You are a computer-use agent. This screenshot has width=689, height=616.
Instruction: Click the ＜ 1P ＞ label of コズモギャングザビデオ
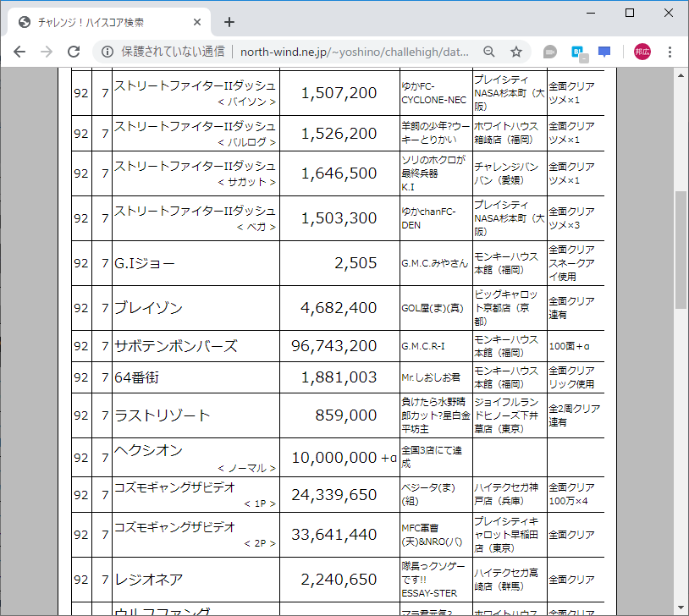[260, 504]
